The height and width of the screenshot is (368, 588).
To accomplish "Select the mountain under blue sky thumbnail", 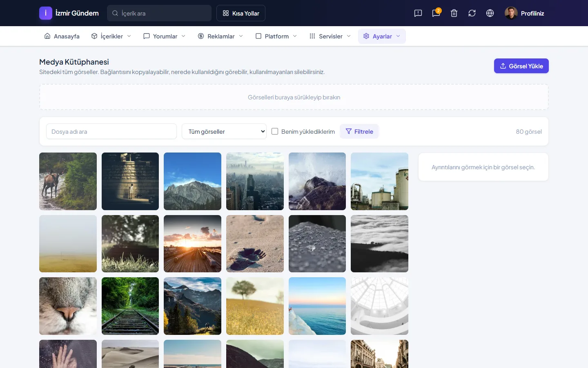I will [x=192, y=181].
